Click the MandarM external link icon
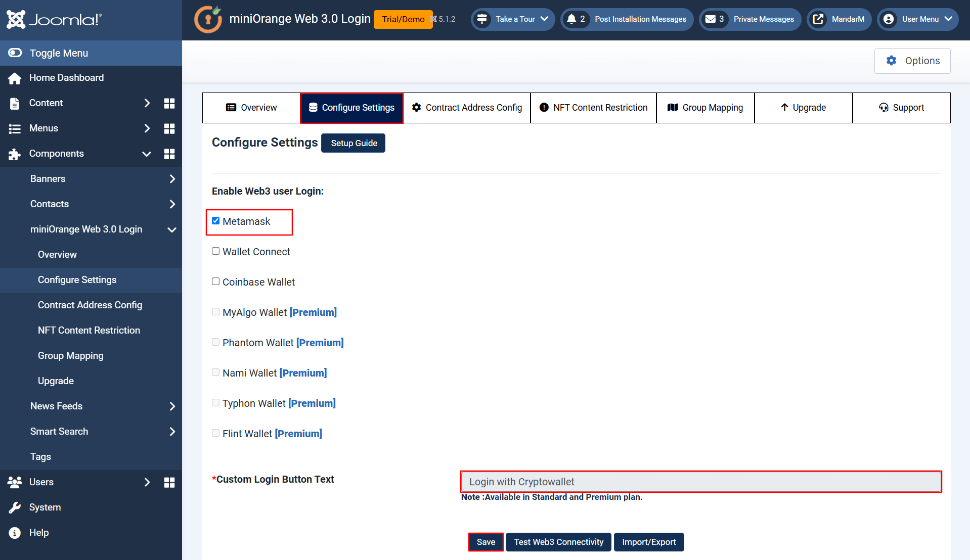 coord(818,19)
